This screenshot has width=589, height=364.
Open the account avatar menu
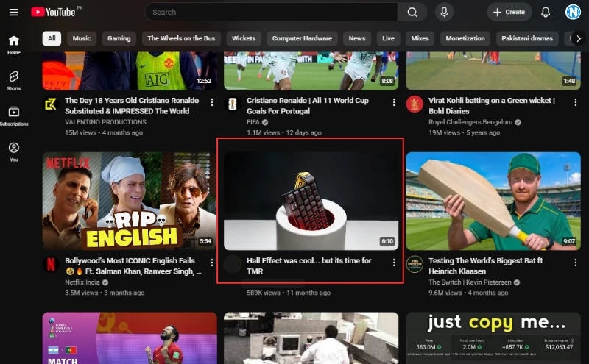click(573, 12)
